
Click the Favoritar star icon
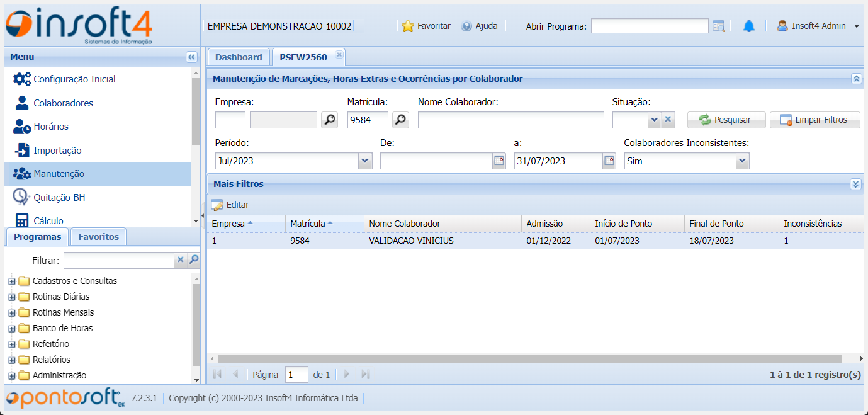coord(407,26)
